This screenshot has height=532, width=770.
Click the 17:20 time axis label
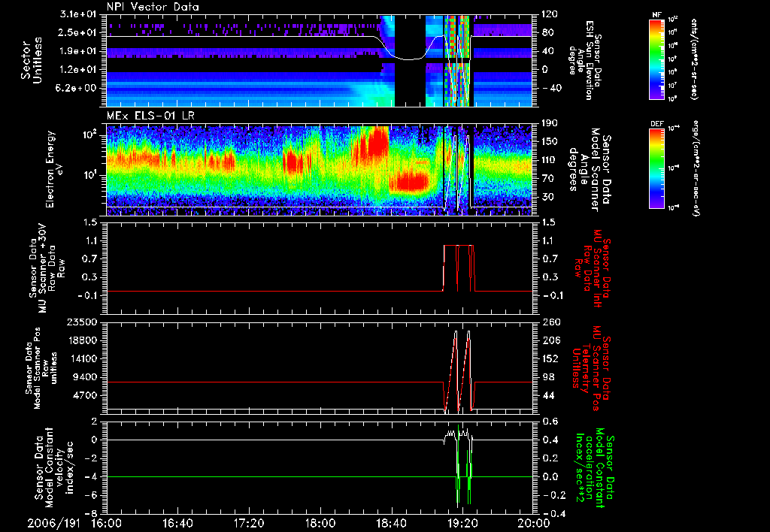coord(249,522)
